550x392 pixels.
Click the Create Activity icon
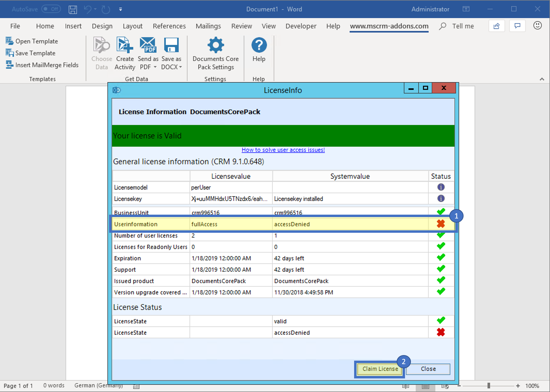(125, 45)
